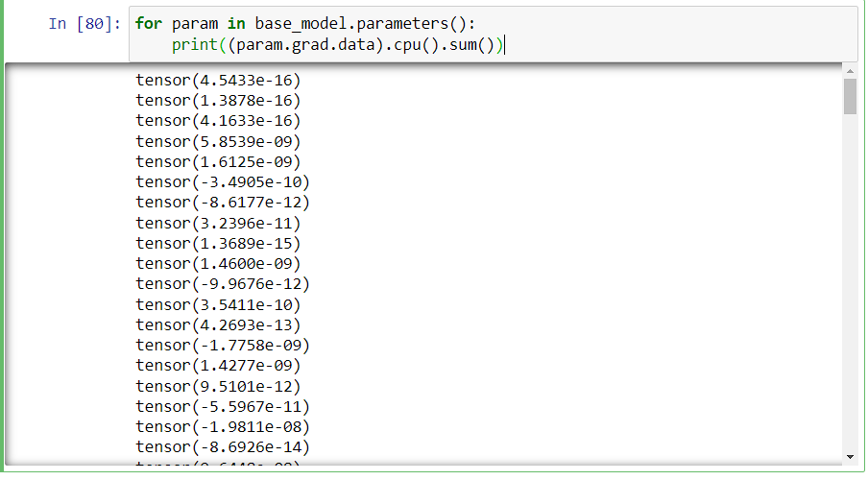The width and height of the screenshot is (868, 480).
Task: Click output line tensor(-3.4905e-10)
Action: [223, 181]
